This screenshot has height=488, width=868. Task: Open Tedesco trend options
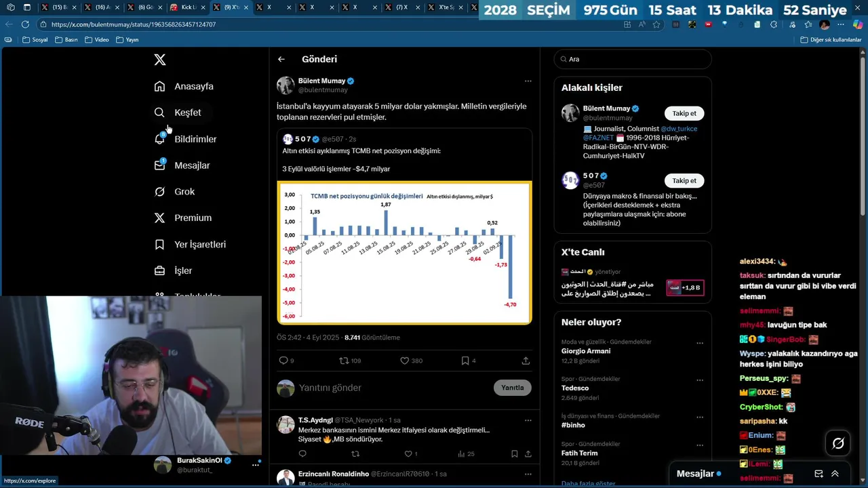coord(700,380)
